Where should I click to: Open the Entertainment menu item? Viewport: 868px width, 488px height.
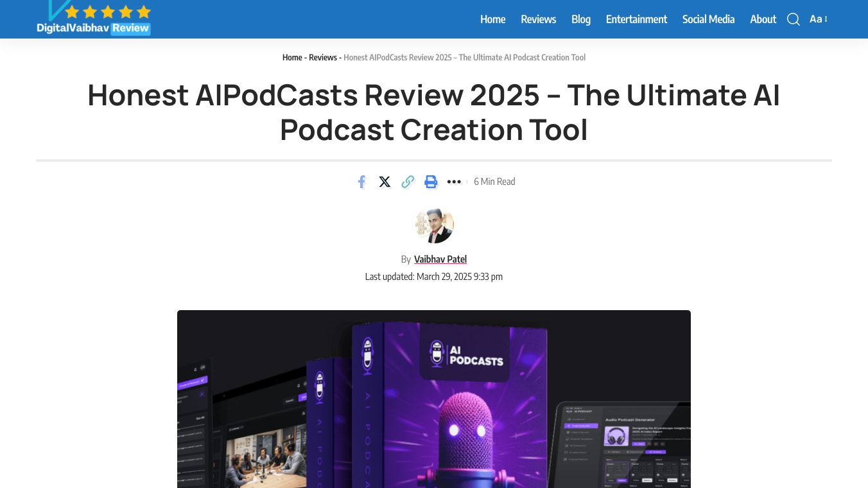(637, 19)
